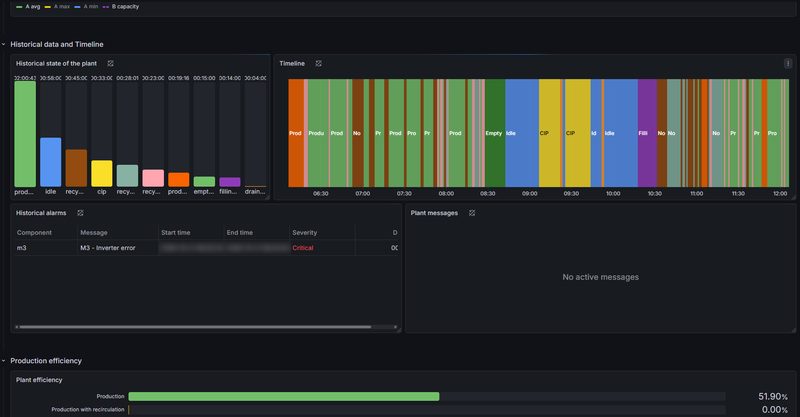
Task: Click the Plant efficiency panel title
Action: (x=39, y=380)
